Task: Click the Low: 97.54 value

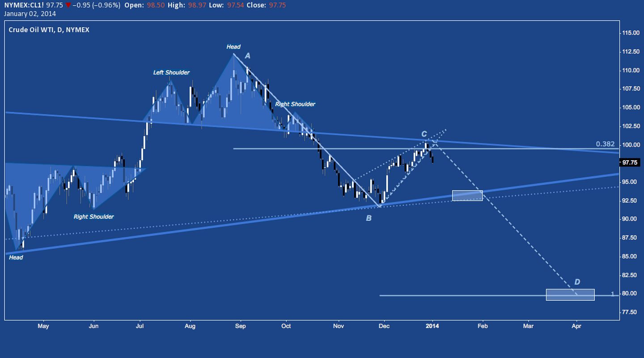Action: pos(235,5)
